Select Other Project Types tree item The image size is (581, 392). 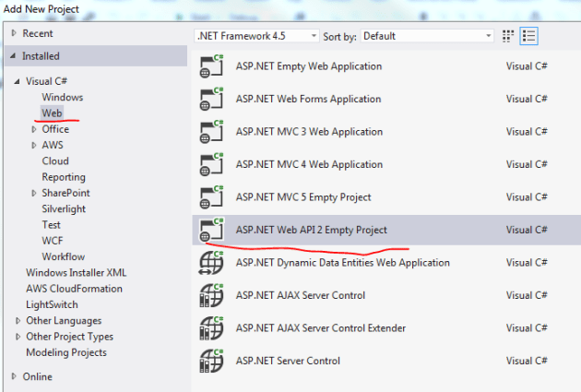tap(69, 337)
